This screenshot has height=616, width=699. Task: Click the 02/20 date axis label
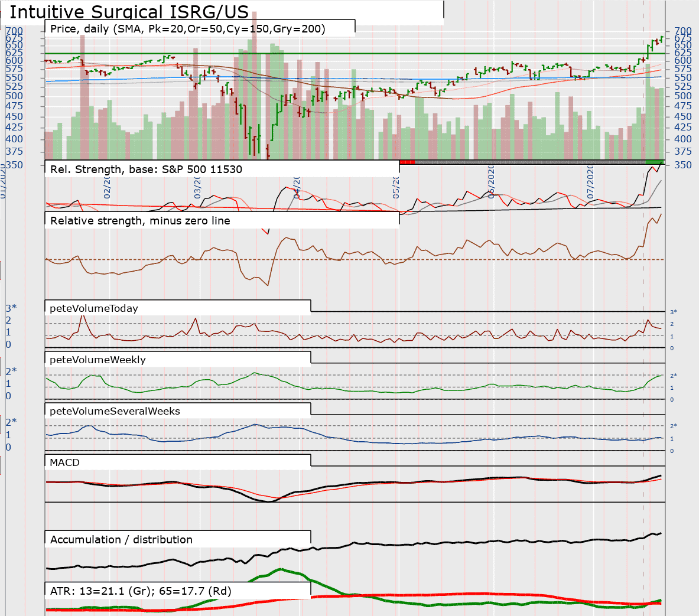click(107, 187)
